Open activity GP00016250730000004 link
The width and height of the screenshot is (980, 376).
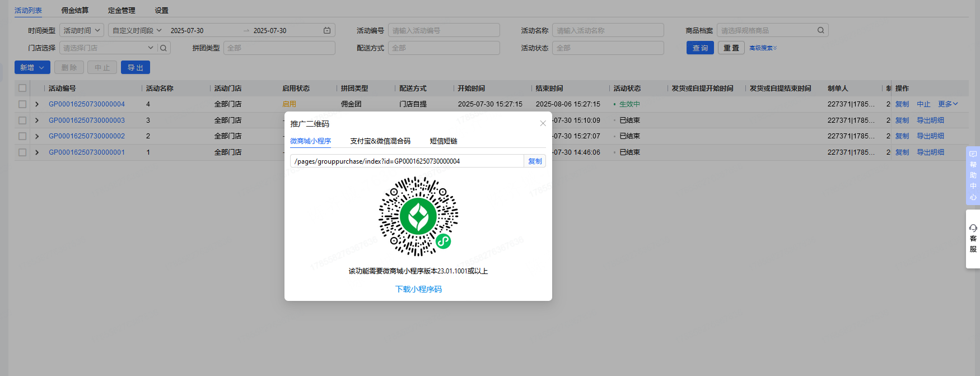click(87, 104)
